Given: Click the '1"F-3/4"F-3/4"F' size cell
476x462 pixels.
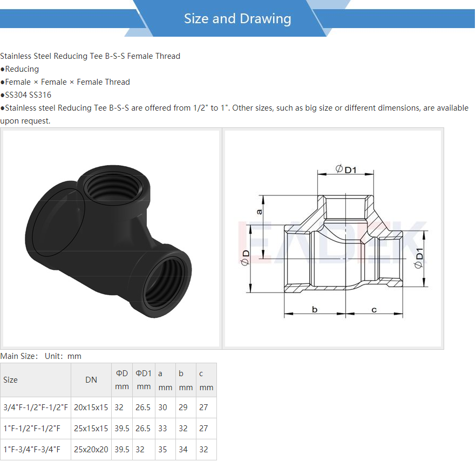Looking at the screenshot, I should [36, 449].
